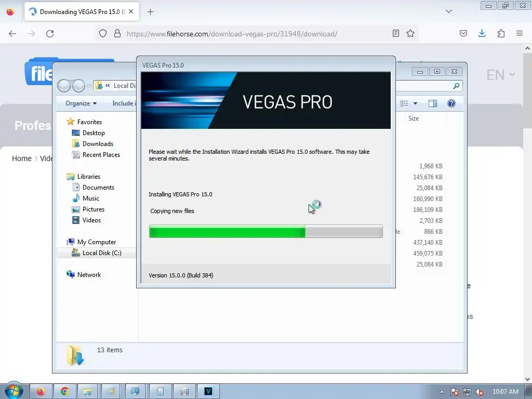The image size is (532, 399).
Task: Open the printer taskbar icon
Action: (184, 392)
